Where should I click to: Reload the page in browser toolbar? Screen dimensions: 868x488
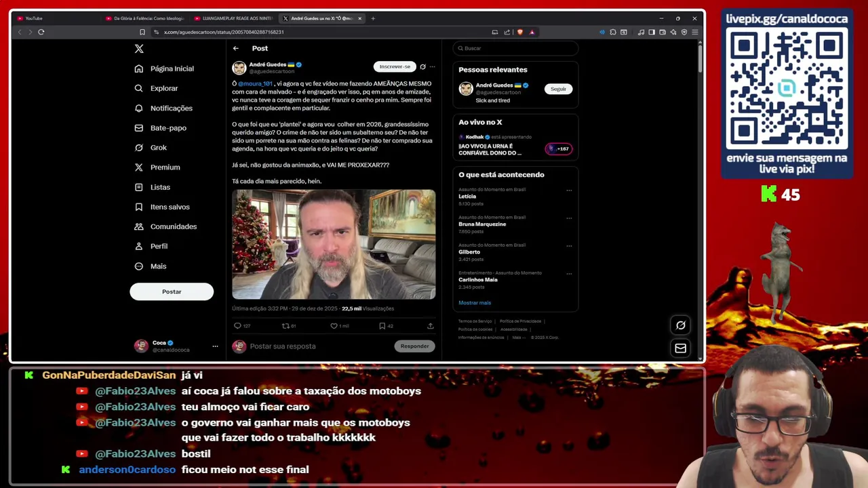[x=41, y=32]
